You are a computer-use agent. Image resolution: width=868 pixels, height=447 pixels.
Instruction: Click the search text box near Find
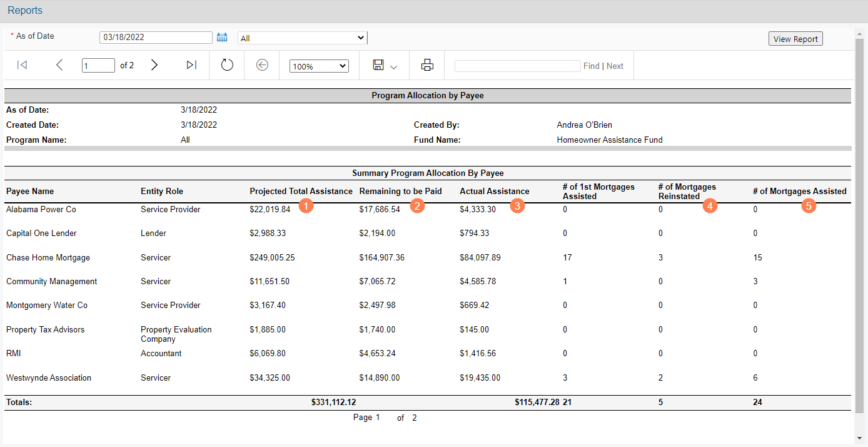coord(517,64)
